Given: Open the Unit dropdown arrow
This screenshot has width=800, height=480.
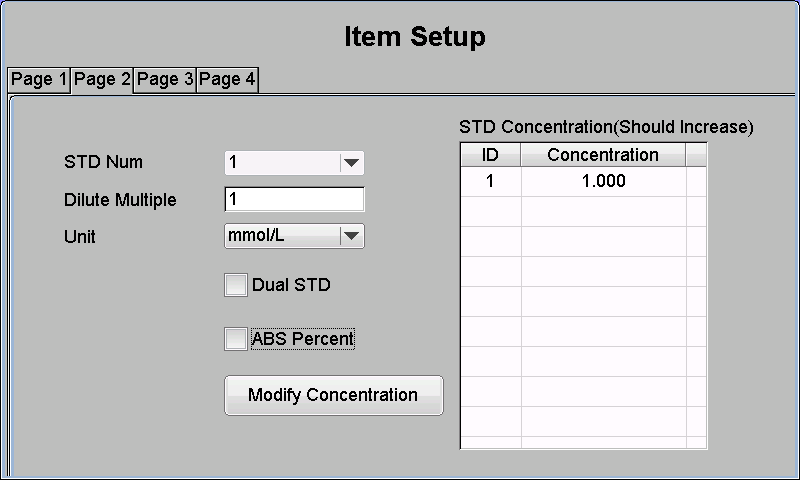Looking at the screenshot, I should (x=352, y=236).
